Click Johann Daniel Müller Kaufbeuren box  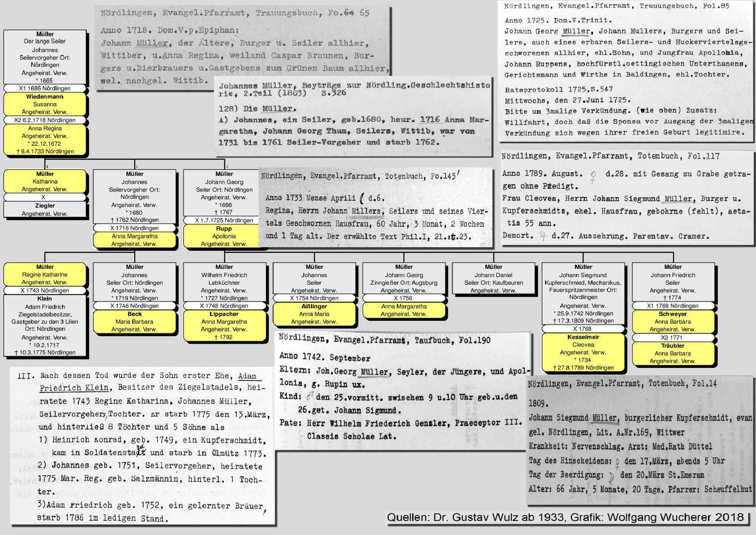click(x=494, y=279)
